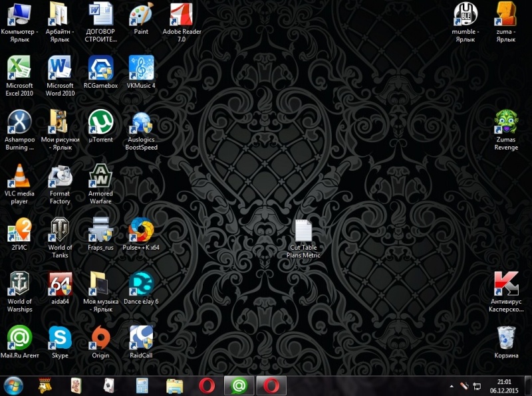Switch to Mail.Ru Agent in taskbar
Screen dimensions: 532x396
[x=239, y=385]
